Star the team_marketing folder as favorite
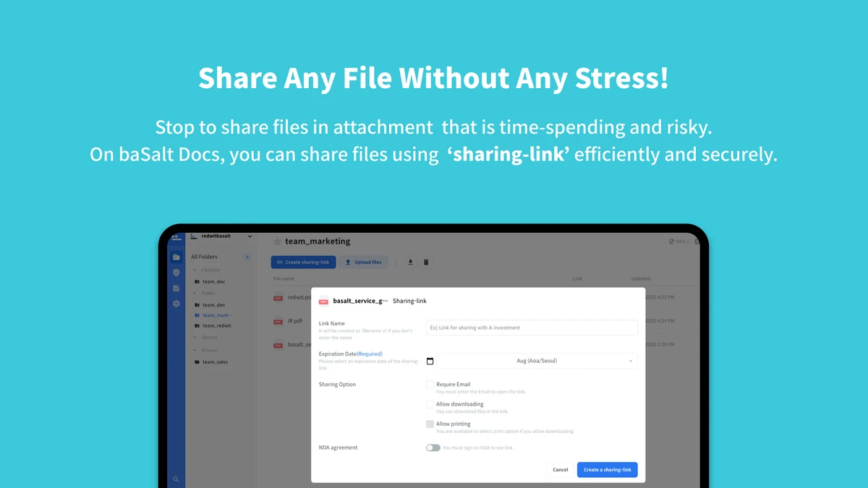Image resolution: width=868 pixels, height=488 pixels. [x=277, y=241]
